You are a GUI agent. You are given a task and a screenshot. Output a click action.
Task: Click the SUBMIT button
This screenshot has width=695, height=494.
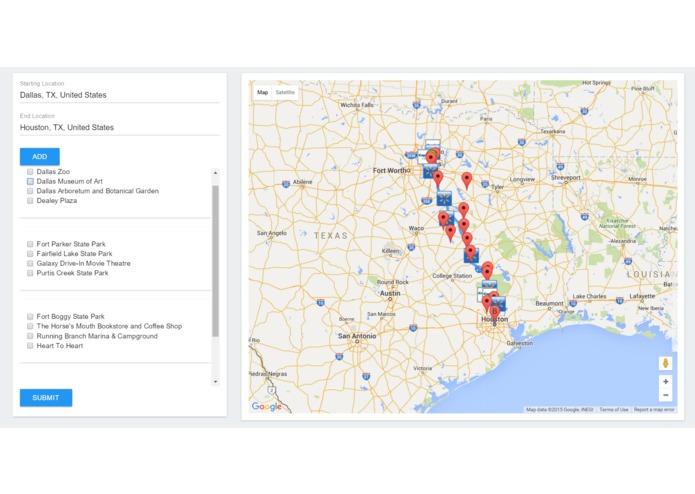(x=46, y=397)
